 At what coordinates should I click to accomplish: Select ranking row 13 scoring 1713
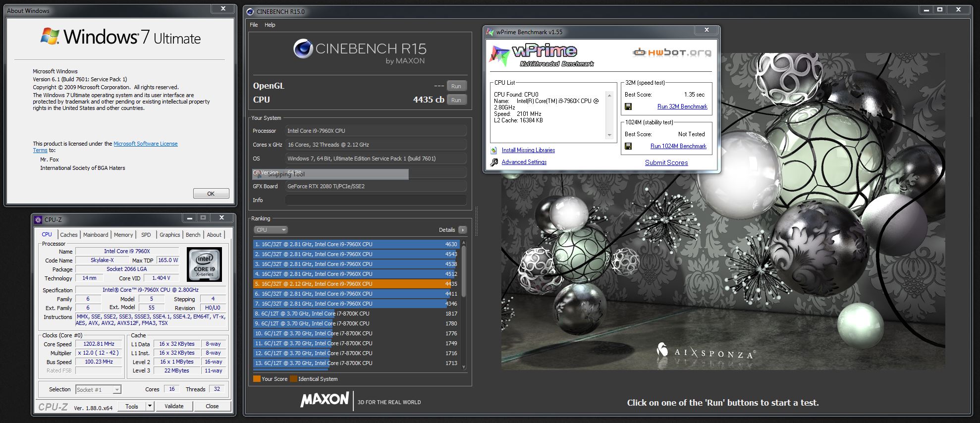(356, 363)
